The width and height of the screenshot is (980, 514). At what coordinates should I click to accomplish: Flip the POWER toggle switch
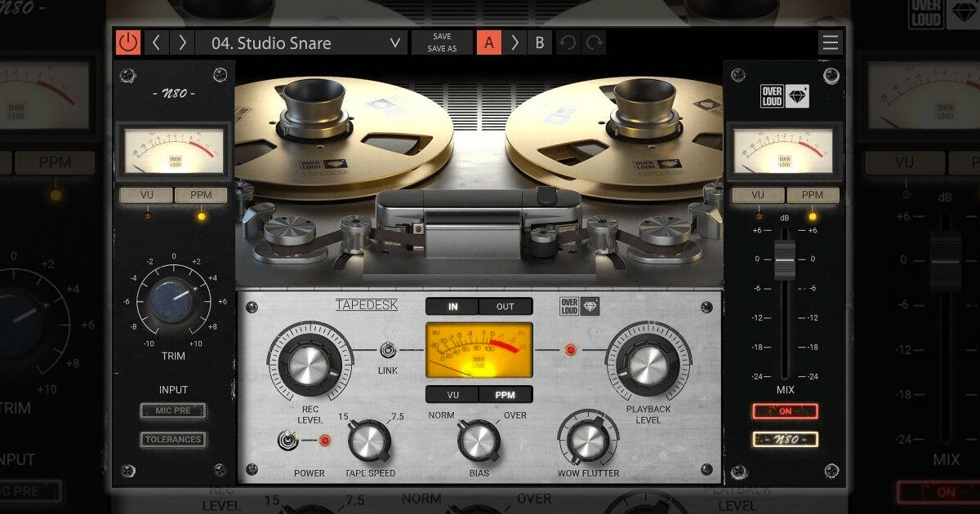click(x=287, y=441)
